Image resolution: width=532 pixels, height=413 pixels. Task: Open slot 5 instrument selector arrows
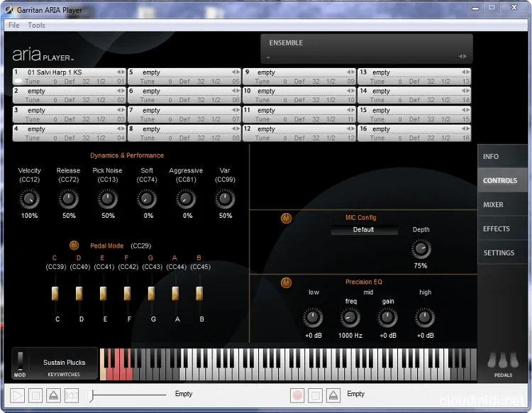click(235, 72)
